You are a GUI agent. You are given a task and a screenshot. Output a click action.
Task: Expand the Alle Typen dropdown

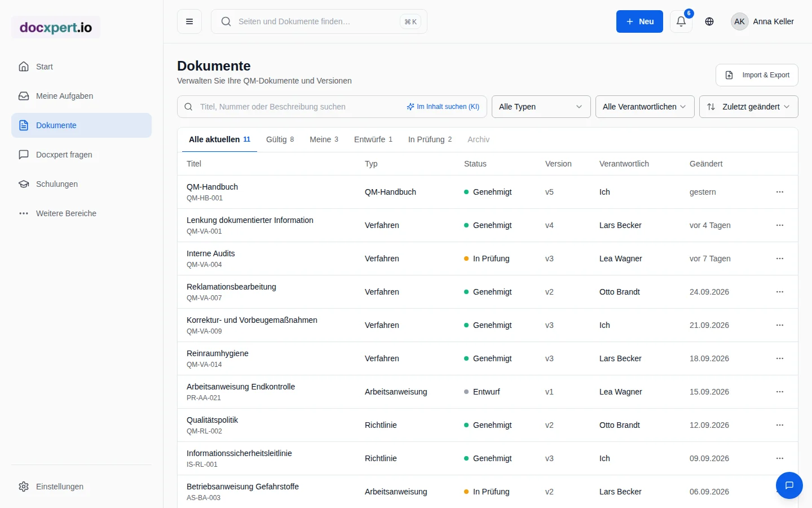541,107
